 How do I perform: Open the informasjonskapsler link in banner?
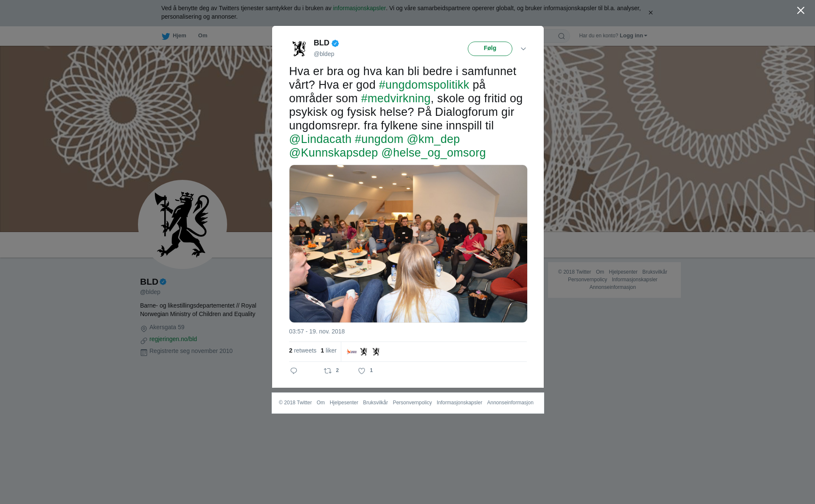click(359, 8)
